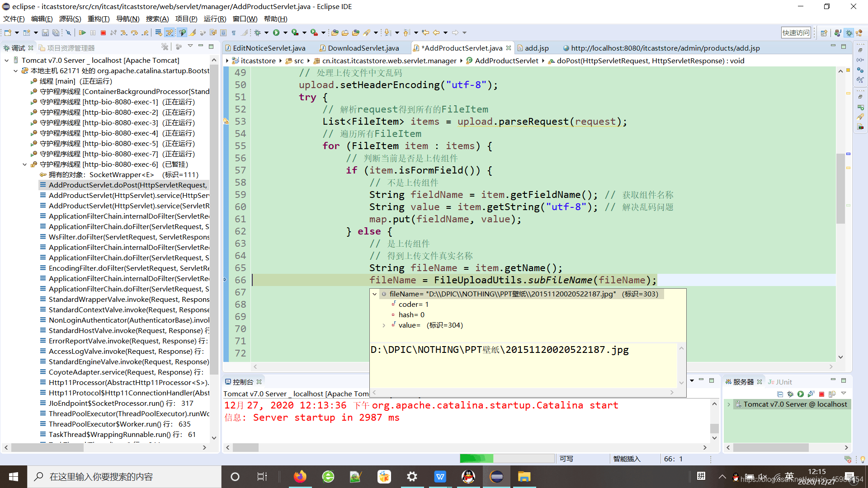Click the green progress bar in the status bar

click(476, 459)
